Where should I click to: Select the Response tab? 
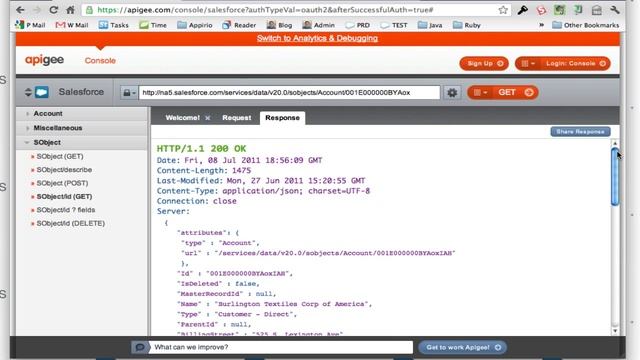coord(282,118)
